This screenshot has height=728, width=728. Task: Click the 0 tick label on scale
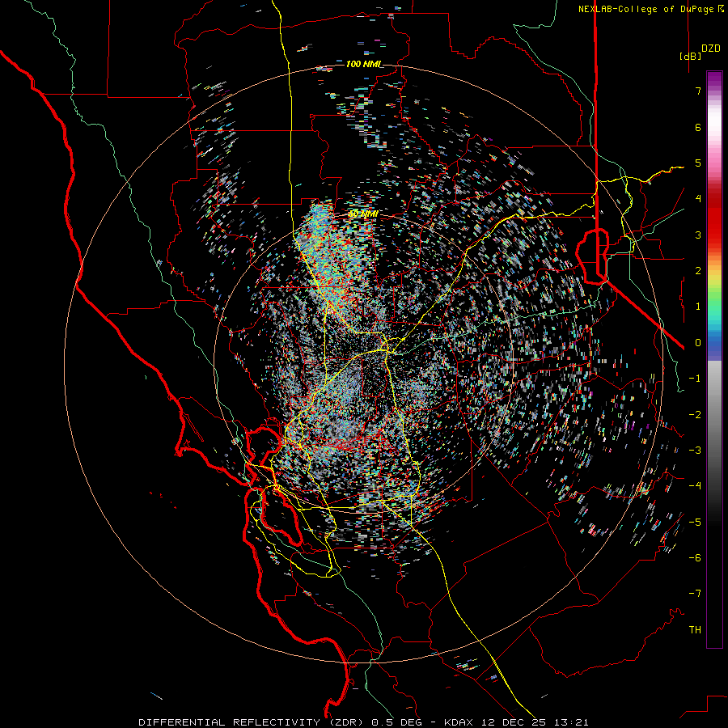point(698,343)
